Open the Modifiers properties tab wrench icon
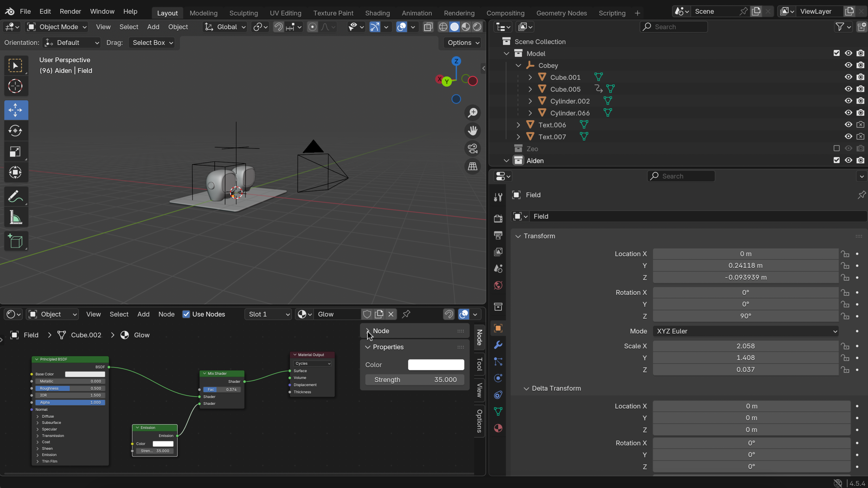Screen dimensions: 868x488 498,345
